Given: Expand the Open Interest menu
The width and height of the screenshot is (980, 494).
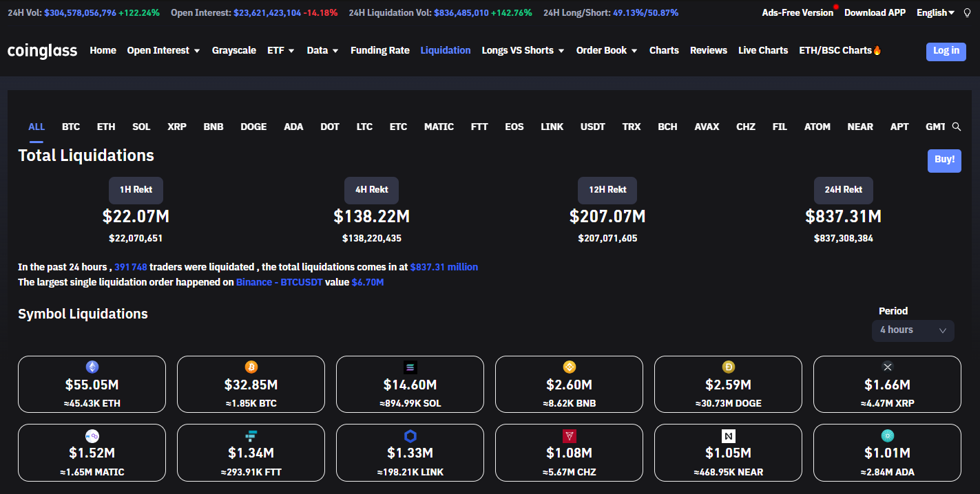Looking at the screenshot, I should [163, 50].
